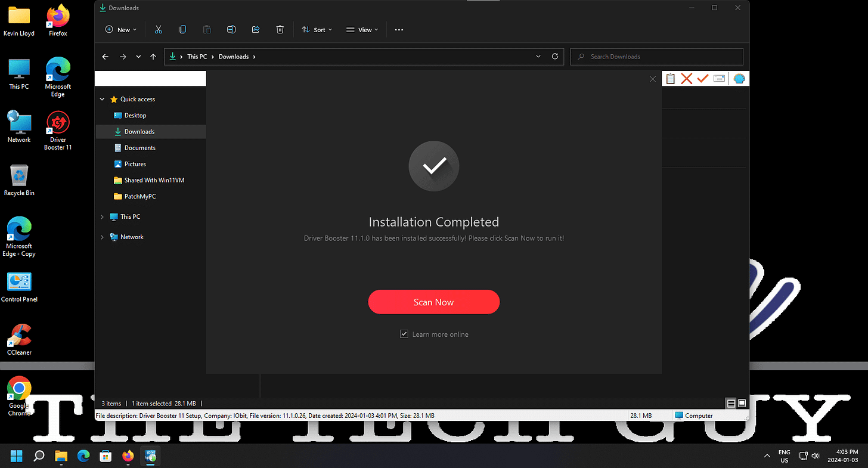
Task: Click the Driver Booster setup taskbar icon
Action: click(150, 456)
